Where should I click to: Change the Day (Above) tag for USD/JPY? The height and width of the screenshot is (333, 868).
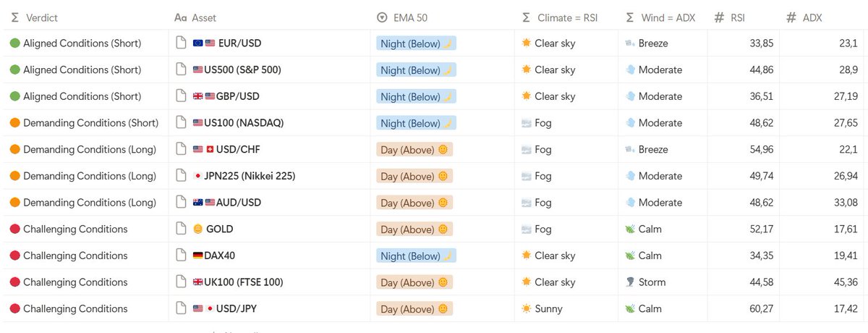point(414,308)
